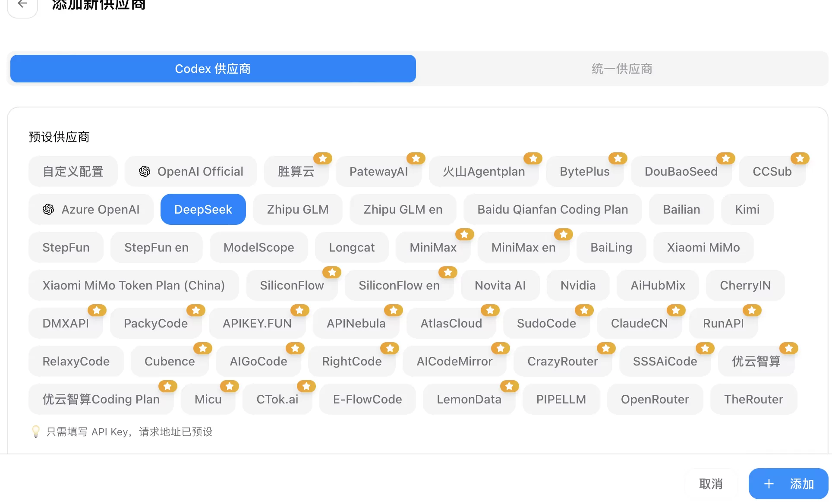Viewport: 832px width, 504px height.
Task: Select Baidu Qianfan Coding Plan
Action: (552, 209)
